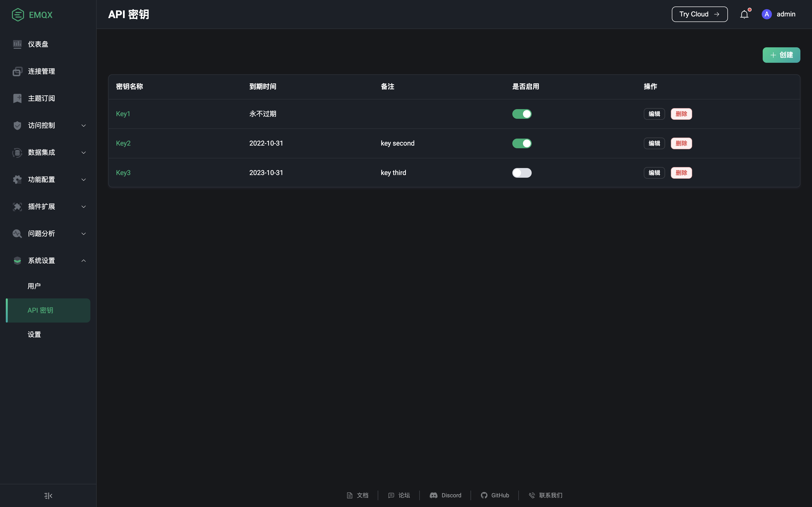This screenshot has width=812, height=507.
Task: Disable the Key1 enabled toggle
Action: (522, 114)
